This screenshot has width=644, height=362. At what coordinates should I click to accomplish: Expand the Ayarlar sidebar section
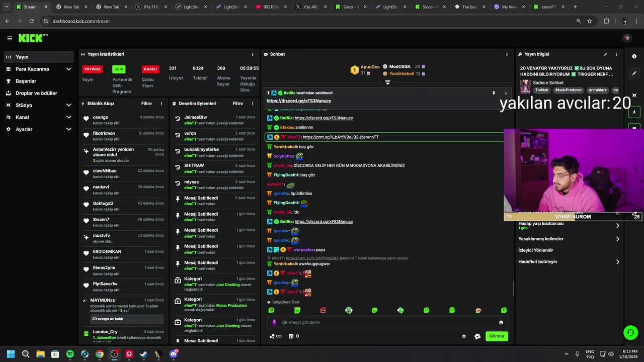tap(39, 129)
